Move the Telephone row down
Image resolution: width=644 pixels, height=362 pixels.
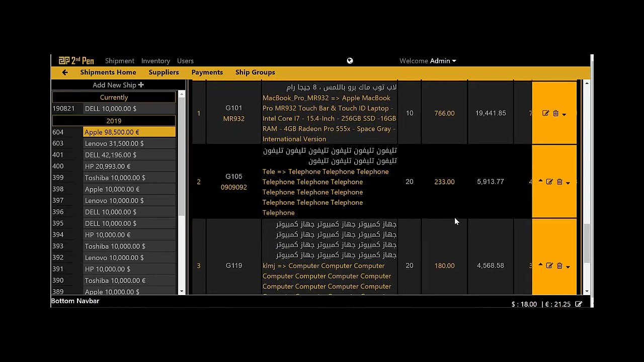click(568, 183)
